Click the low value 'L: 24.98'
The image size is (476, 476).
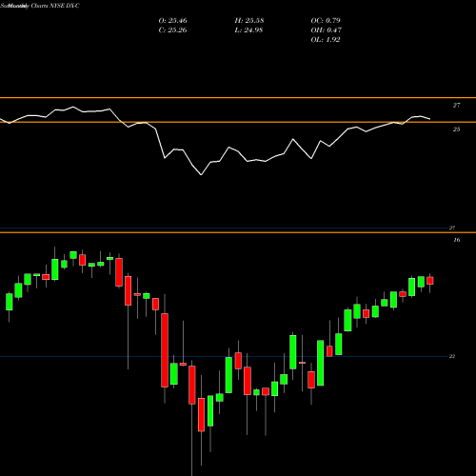coord(248,30)
